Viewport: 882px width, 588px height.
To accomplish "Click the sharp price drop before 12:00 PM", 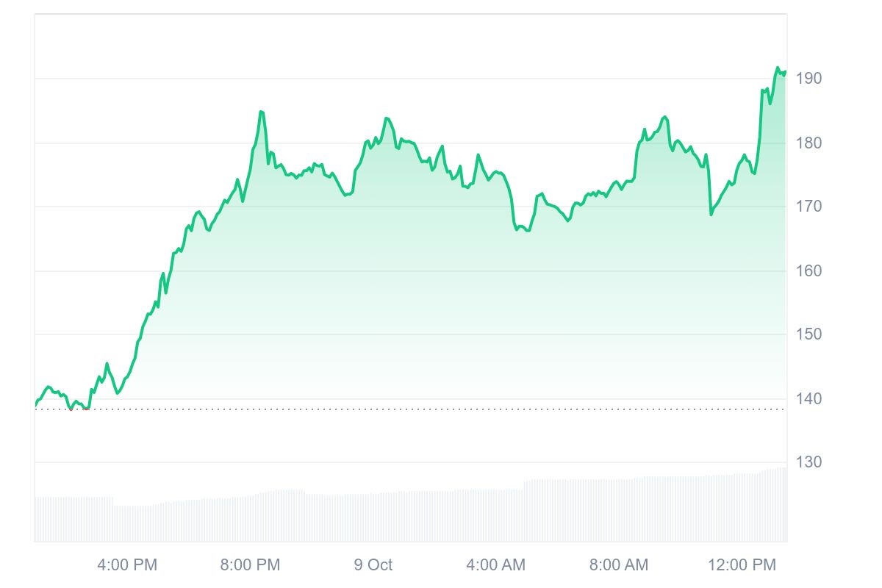I will (711, 214).
